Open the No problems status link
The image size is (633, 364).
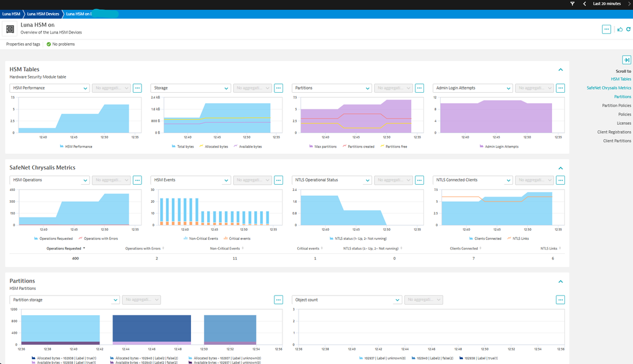[62, 44]
